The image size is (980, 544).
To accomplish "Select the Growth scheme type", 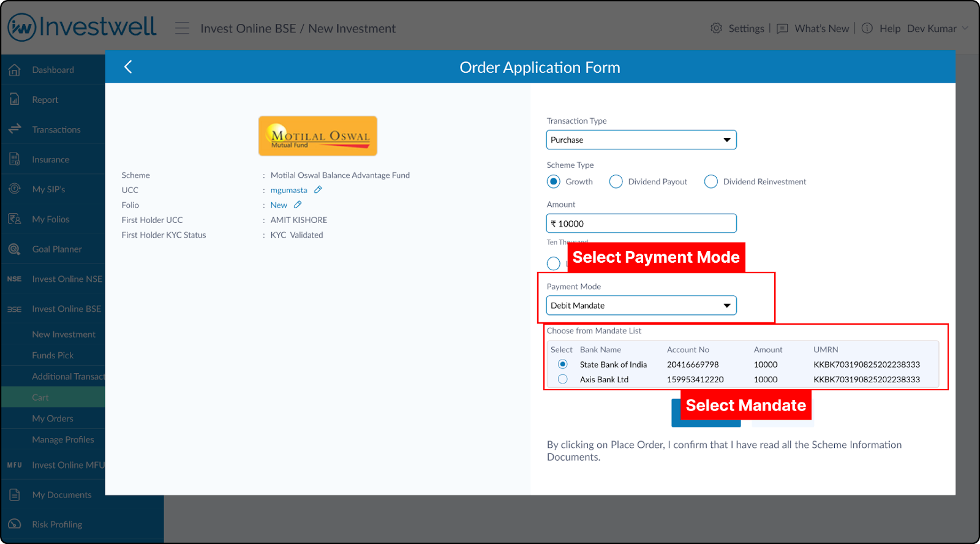I will click(x=554, y=181).
